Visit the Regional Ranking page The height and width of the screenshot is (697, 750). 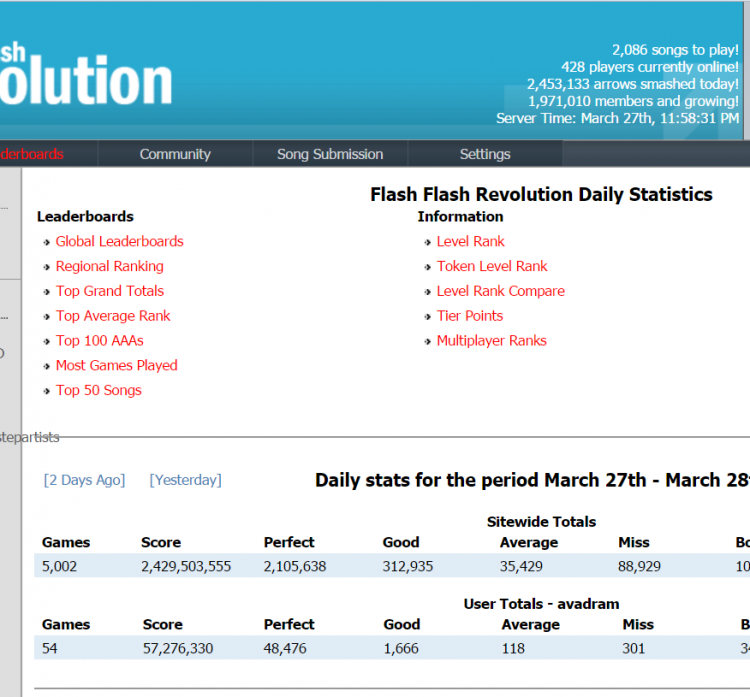[x=109, y=266]
